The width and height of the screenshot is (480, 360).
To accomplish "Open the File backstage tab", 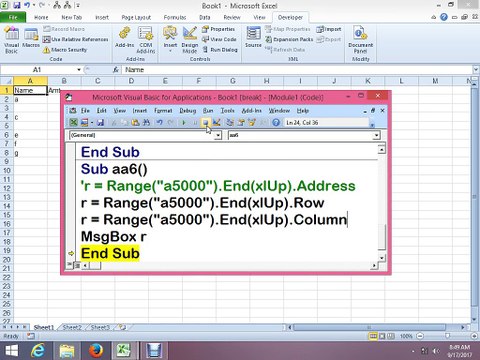I will point(13,17).
